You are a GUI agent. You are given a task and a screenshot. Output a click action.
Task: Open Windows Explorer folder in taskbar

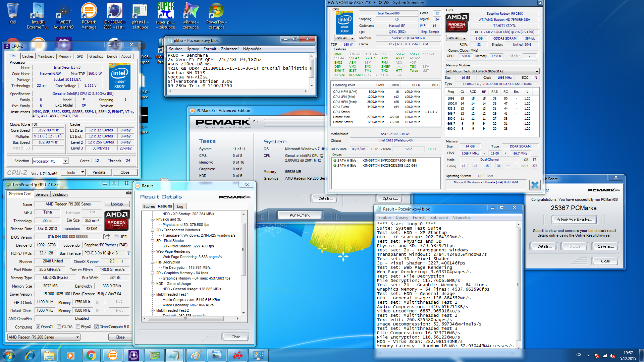pos(49,355)
